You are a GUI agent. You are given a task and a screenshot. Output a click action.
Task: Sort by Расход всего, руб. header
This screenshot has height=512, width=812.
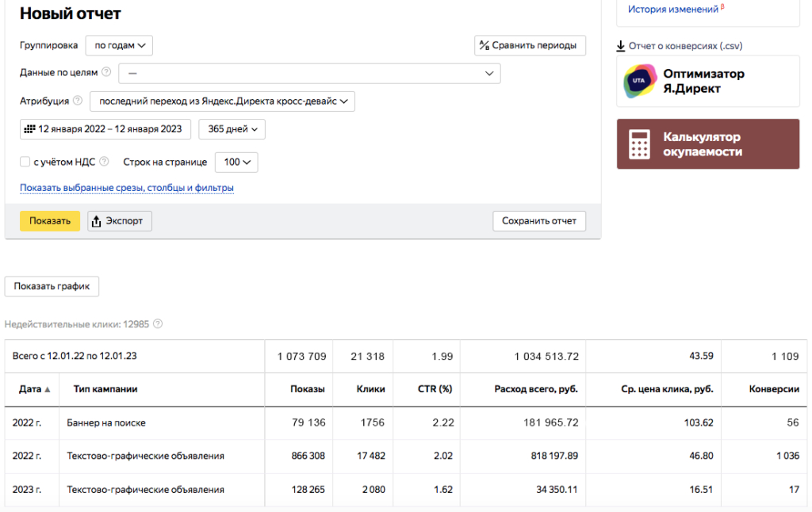(x=536, y=389)
